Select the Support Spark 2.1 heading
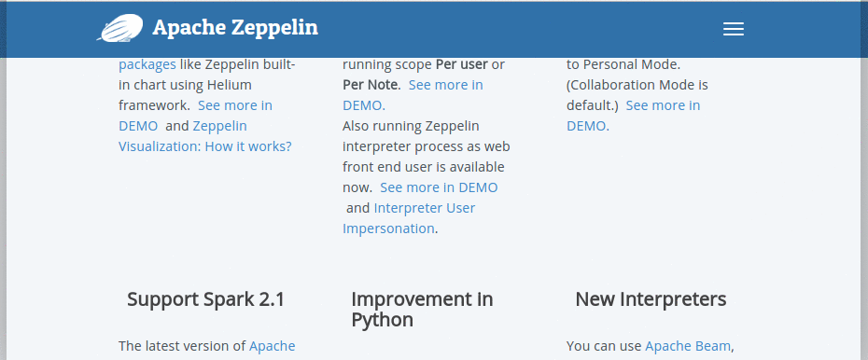 tap(205, 299)
